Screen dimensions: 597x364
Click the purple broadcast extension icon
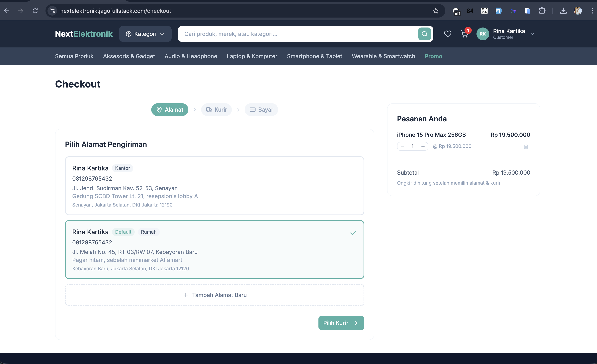click(x=513, y=11)
